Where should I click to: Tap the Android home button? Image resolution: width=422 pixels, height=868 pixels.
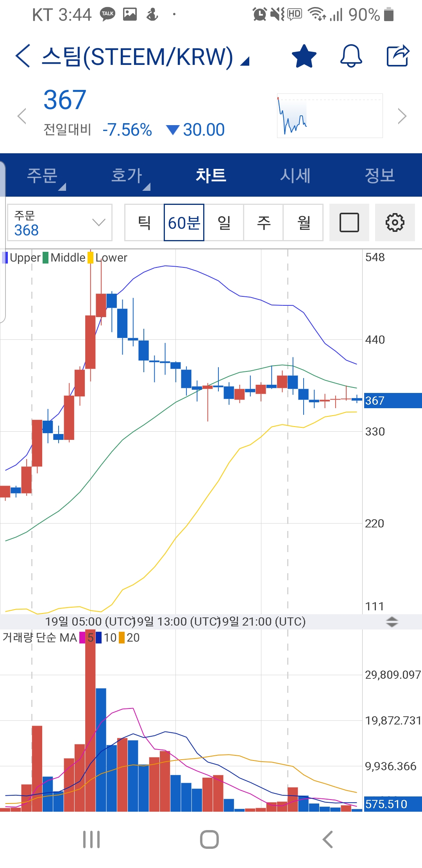(209, 839)
